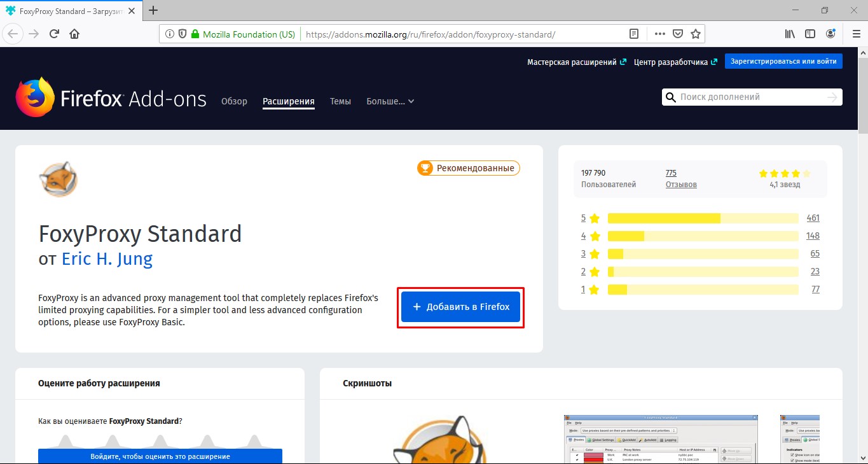Reload the current page
The image size is (868, 464).
pyautogui.click(x=55, y=34)
